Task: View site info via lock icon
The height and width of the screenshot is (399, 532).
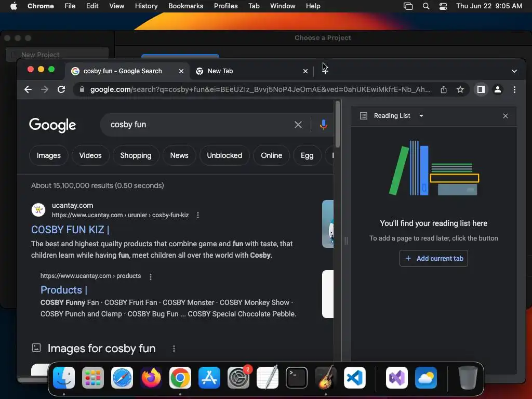Action: pyautogui.click(x=82, y=89)
